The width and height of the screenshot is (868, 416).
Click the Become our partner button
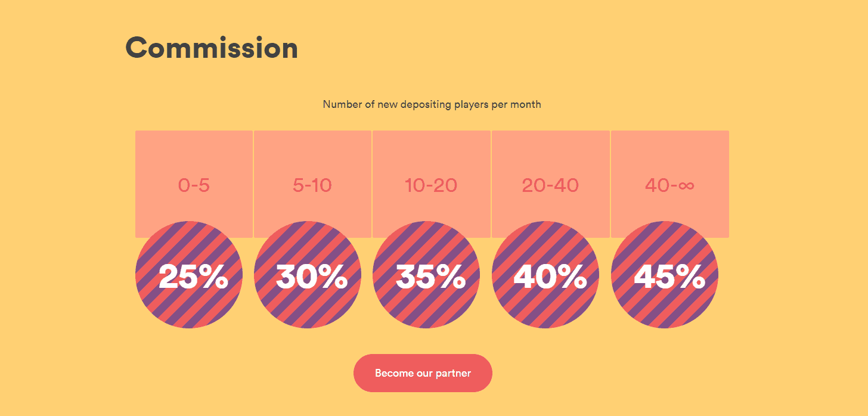coord(423,373)
